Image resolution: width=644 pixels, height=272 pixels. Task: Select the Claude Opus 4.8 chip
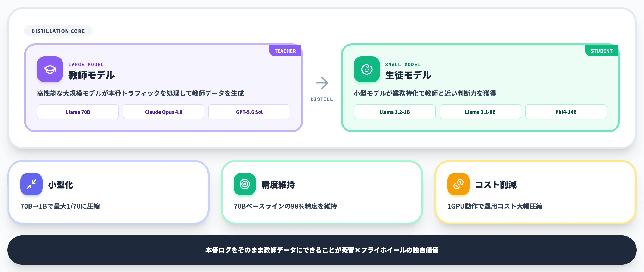pos(164,112)
